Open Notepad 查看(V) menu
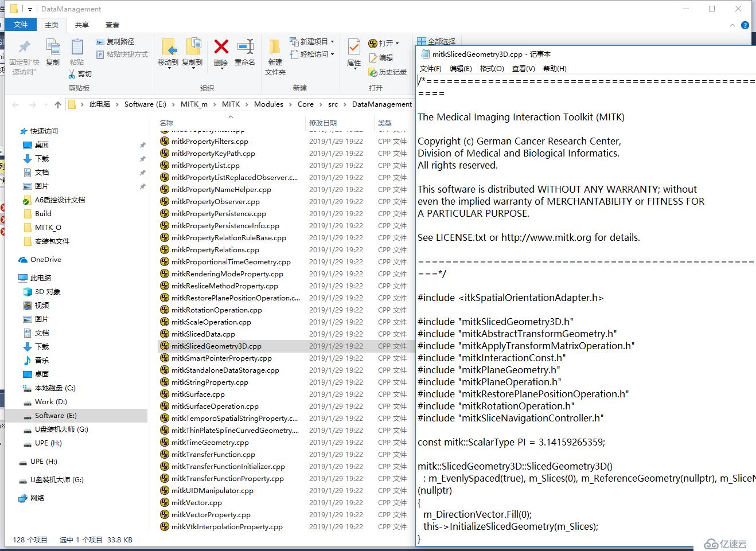This screenshot has height=551, width=756. [x=523, y=69]
